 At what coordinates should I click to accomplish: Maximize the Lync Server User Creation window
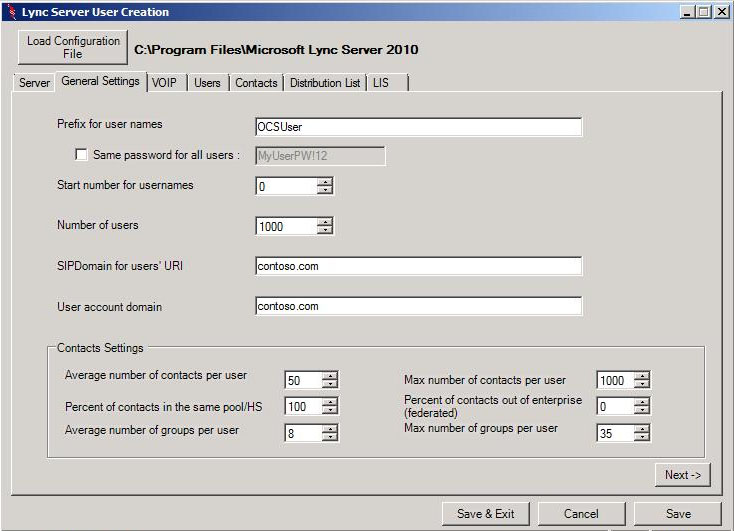click(x=704, y=12)
